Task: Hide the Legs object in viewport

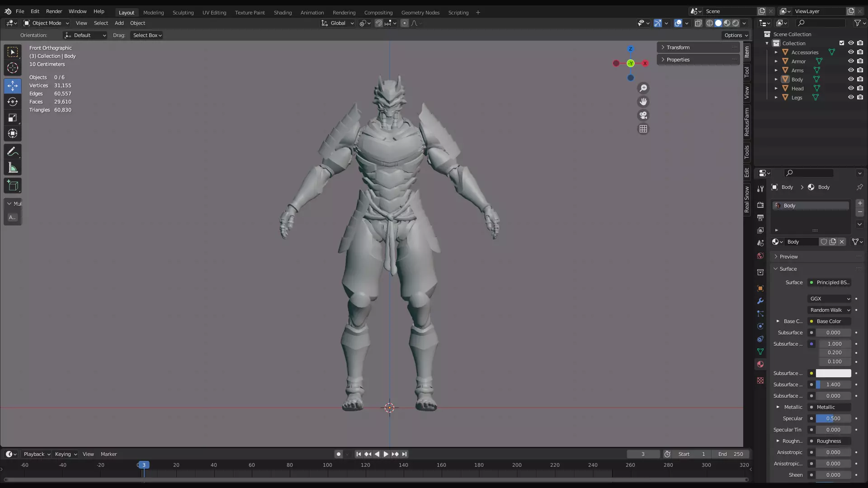Action: click(x=850, y=97)
